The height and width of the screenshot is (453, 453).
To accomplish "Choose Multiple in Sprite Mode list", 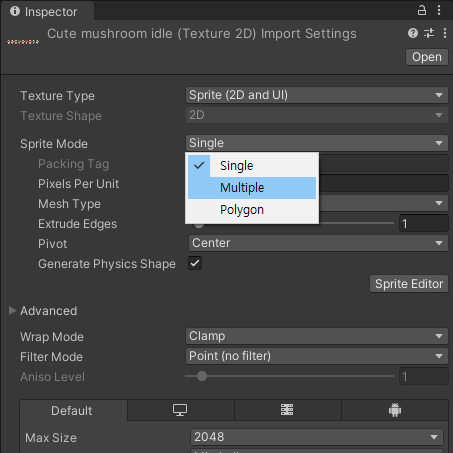I will tap(252, 188).
